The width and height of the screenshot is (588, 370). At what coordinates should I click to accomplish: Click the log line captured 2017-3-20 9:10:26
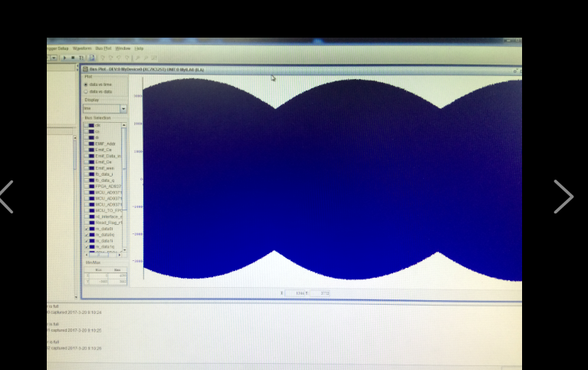tap(74, 349)
